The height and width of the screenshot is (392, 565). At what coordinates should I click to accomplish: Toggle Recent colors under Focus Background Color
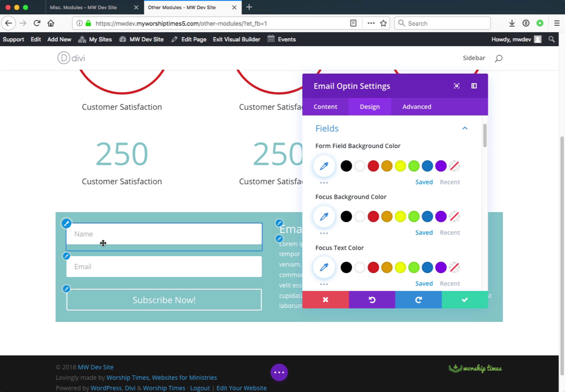click(x=450, y=233)
